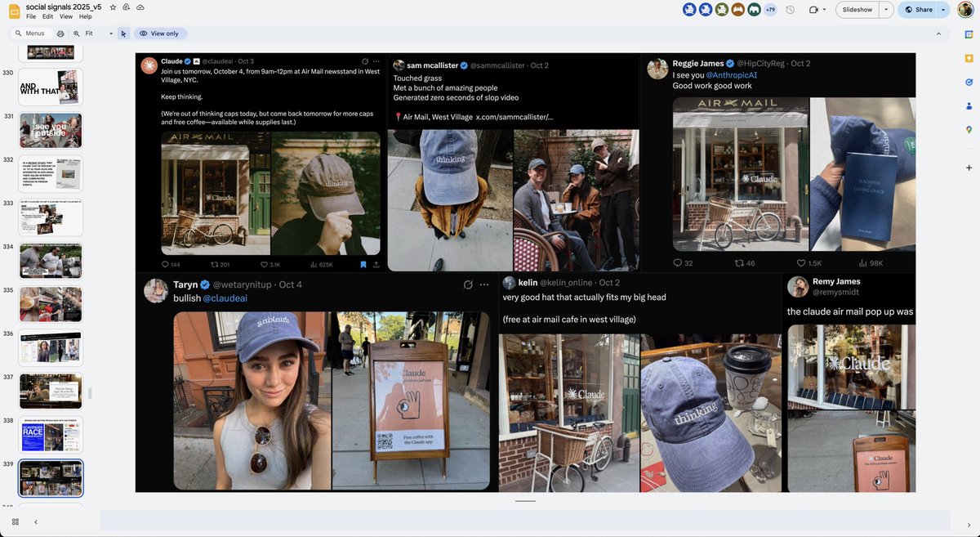
Task: Open Google Tasks in side panel
Action: pos(969,82)
